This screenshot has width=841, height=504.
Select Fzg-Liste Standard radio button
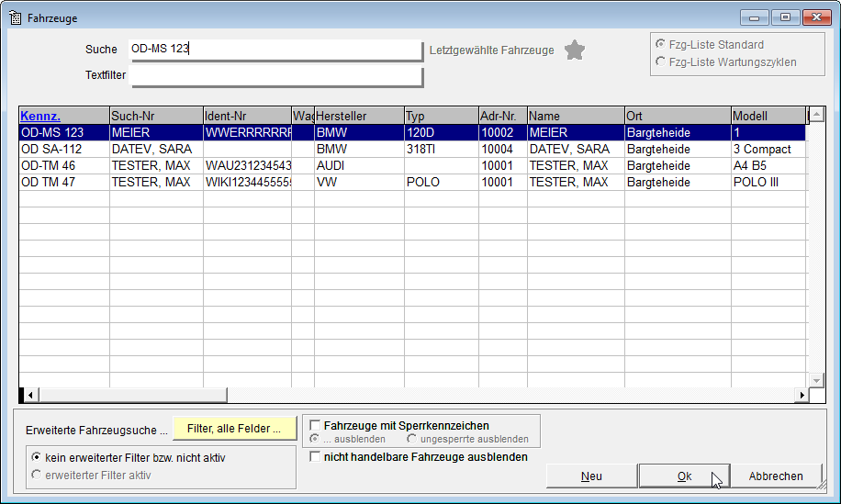click(661, 44)
